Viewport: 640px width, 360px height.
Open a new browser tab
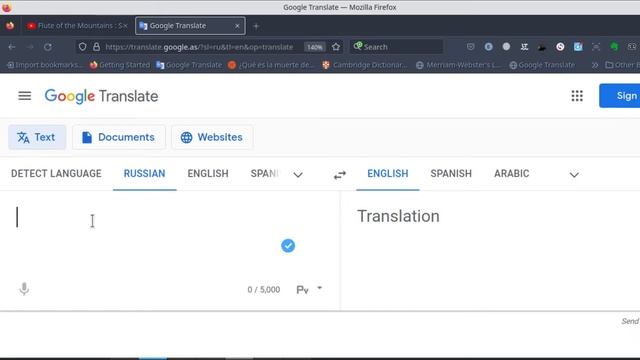[x=256, y=26]
